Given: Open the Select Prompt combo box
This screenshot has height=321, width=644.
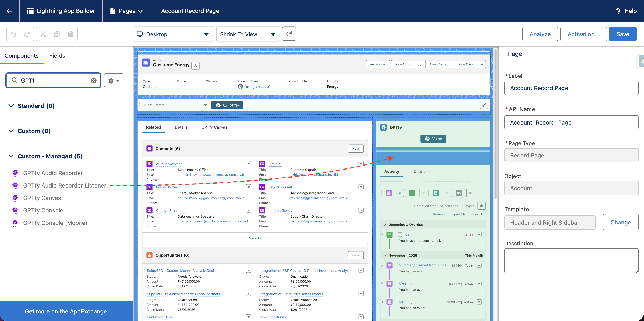Looking at the screenshot, I should pos(174,105).
